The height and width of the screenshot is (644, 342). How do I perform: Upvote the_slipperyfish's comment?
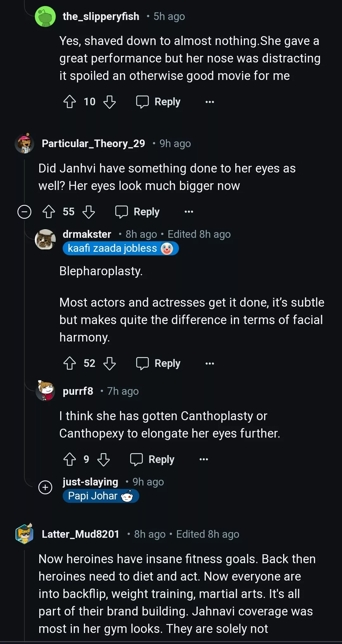pos(70,102)
